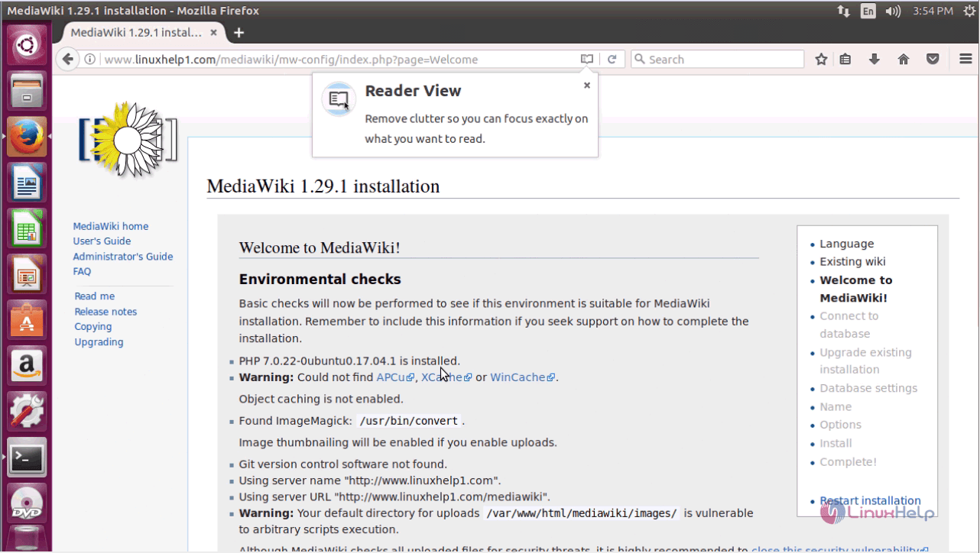Follow the APCu external link
The image size is (980, 553).
(x=395, y=377)
